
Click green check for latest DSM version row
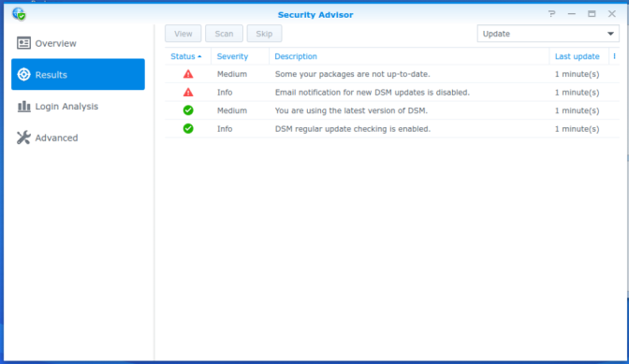(188, 110)
